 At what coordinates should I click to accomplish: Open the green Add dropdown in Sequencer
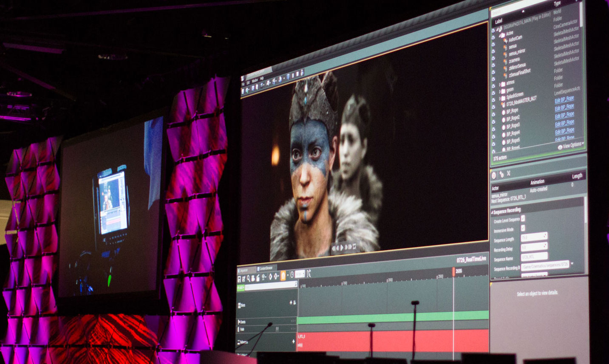[x=241, y=288]
